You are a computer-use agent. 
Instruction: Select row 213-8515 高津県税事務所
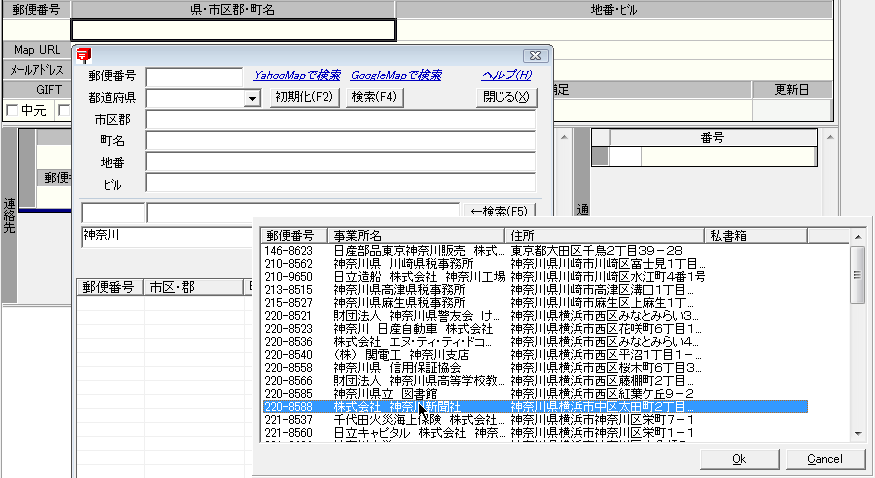click(535, 290)
